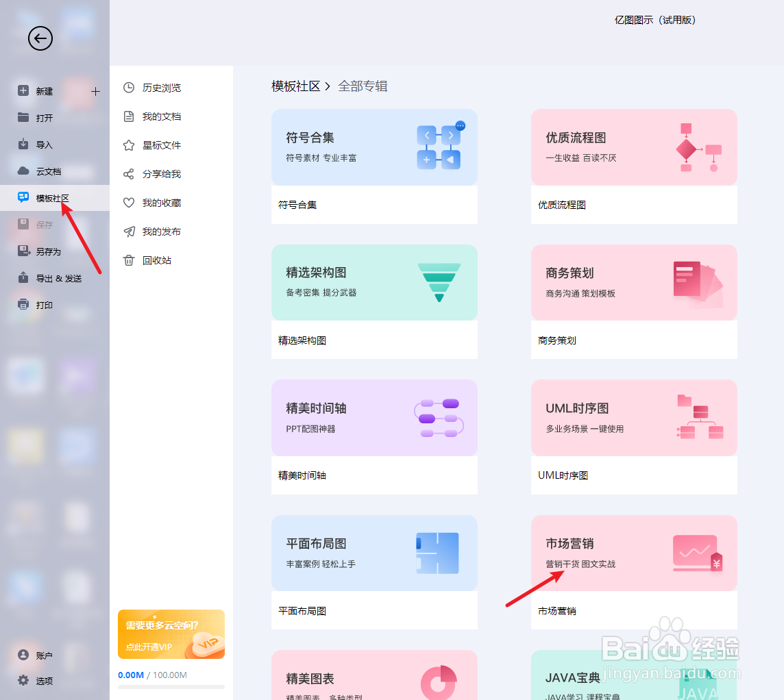Open the 打开 (Open) sidebar icon

pyautogui.click(x=21, y=117)
